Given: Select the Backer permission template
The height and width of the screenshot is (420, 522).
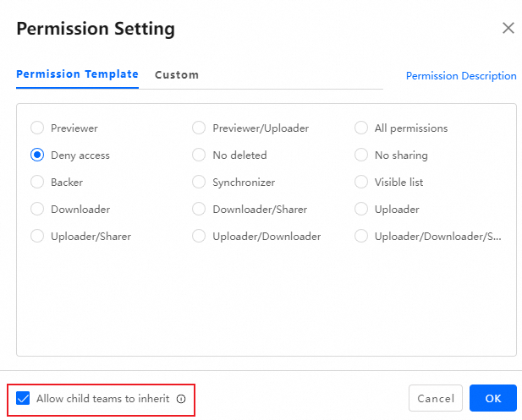Looking at the screenshot, I should click(37, 183).
